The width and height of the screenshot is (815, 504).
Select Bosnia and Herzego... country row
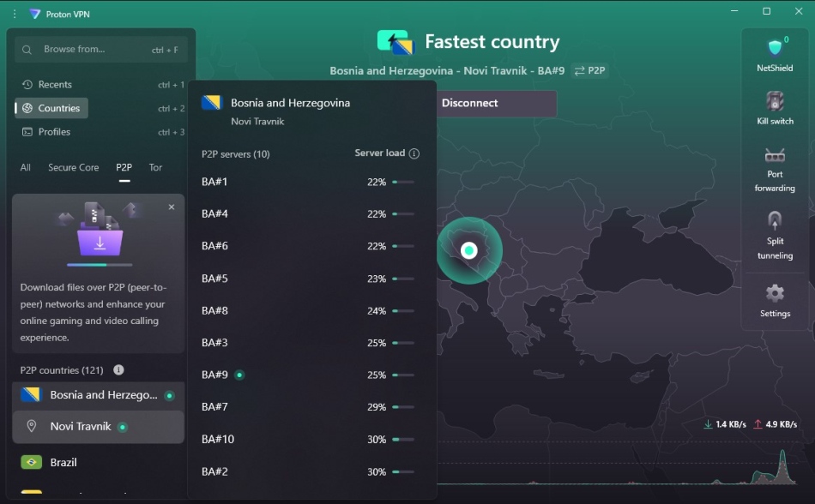pyautogui.click(x=99, y=395)
